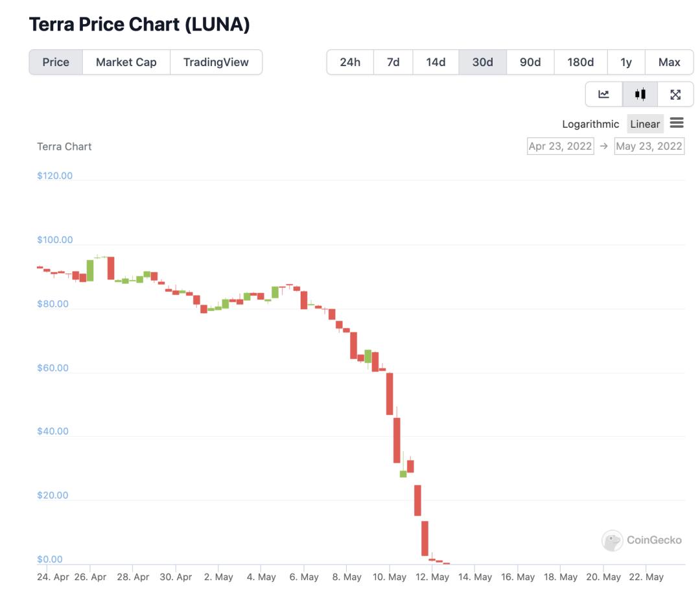Set time range to 24h
Viewport: 700px width, 595px height.
point(350,62)
